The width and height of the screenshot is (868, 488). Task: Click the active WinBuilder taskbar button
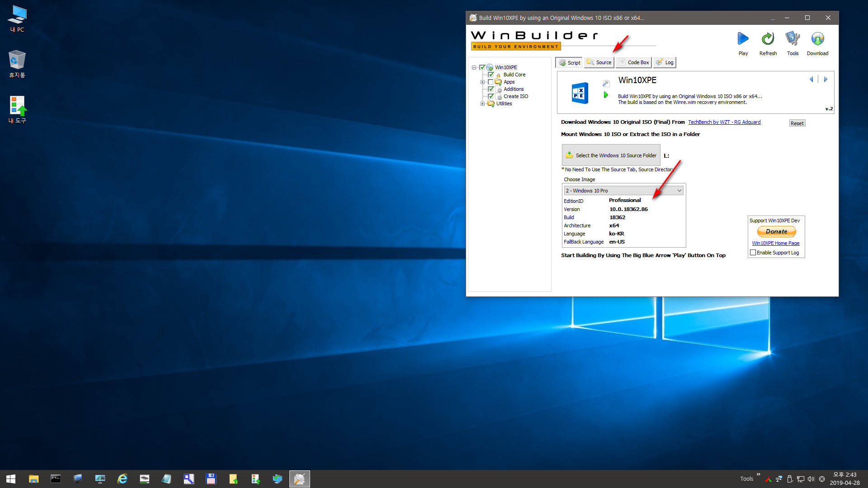[299, 479]
